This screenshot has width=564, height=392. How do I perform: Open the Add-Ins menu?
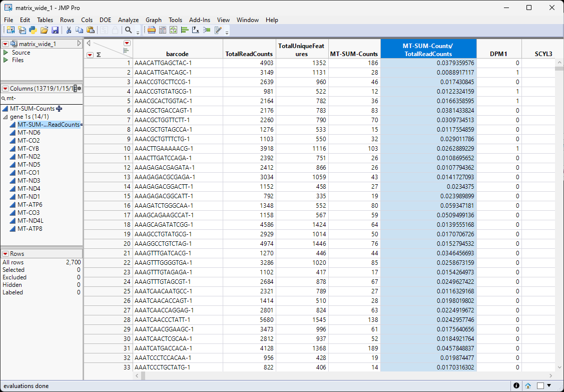[x=199, y=20]
